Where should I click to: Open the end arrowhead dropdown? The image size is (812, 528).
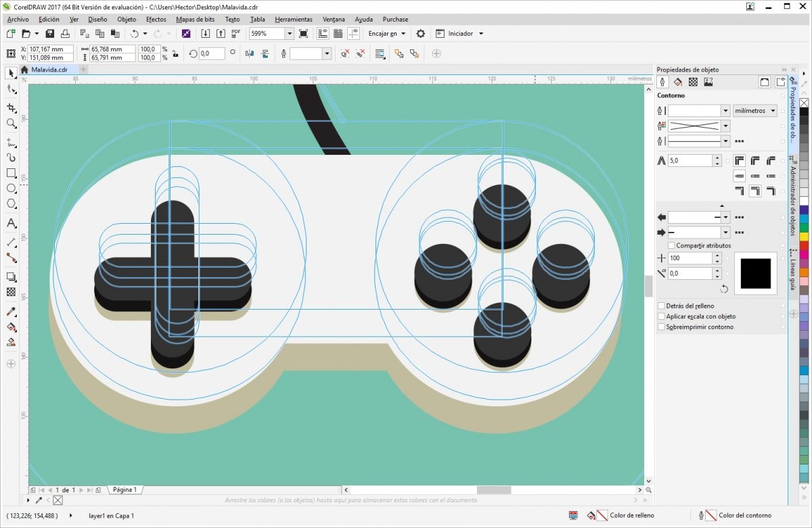point(725,233)
